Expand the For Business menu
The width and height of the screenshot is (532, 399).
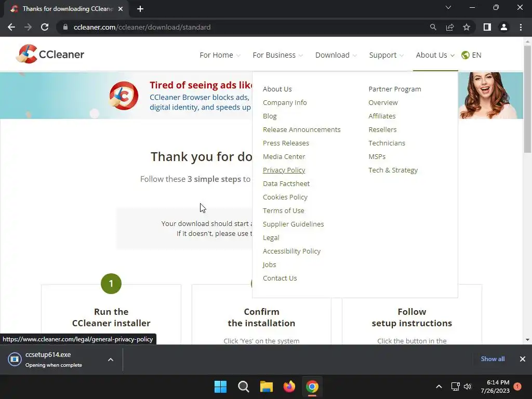point(278,55)
